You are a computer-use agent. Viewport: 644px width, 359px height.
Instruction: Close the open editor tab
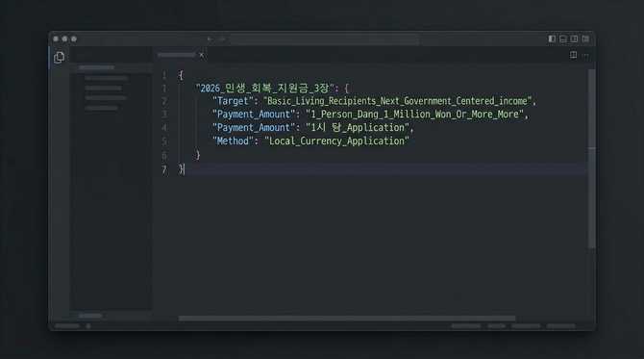[202, 55]
